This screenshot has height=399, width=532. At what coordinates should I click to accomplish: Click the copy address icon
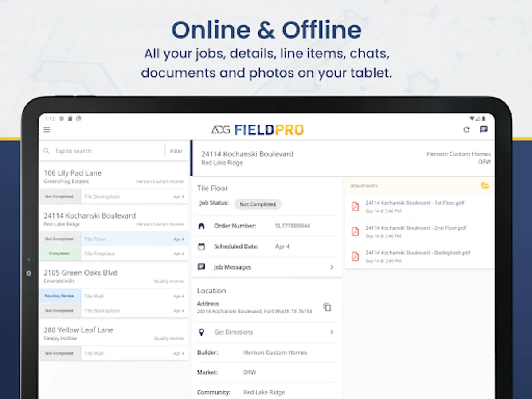[327, 307]
